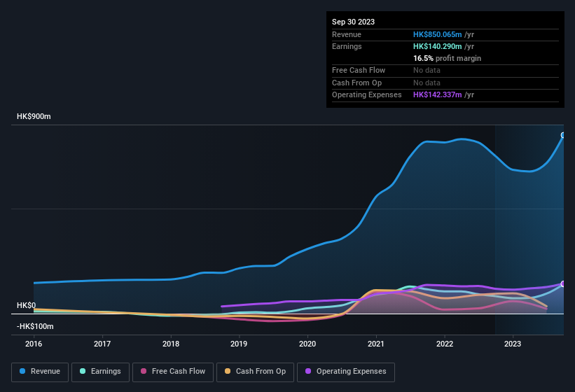Click the 2018 x-axis label

point(170,344)
